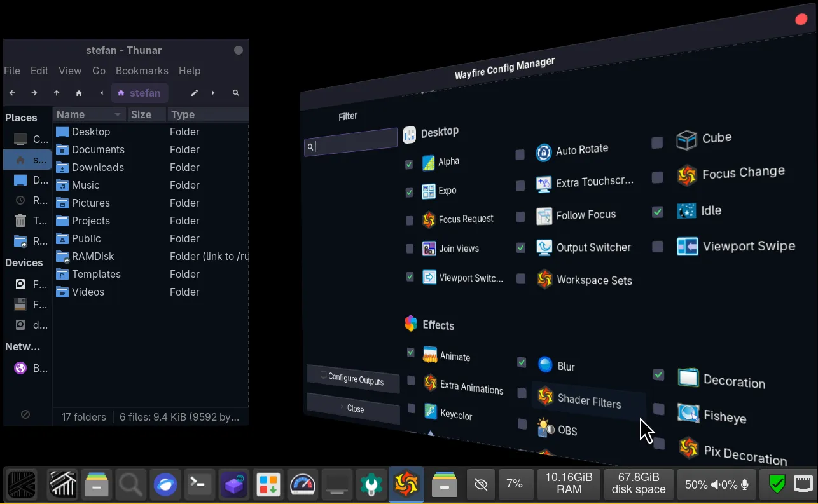Click the RAM usage indicator in the taskbar
Screen dimensions: 818x504
(x=569, y=485)
